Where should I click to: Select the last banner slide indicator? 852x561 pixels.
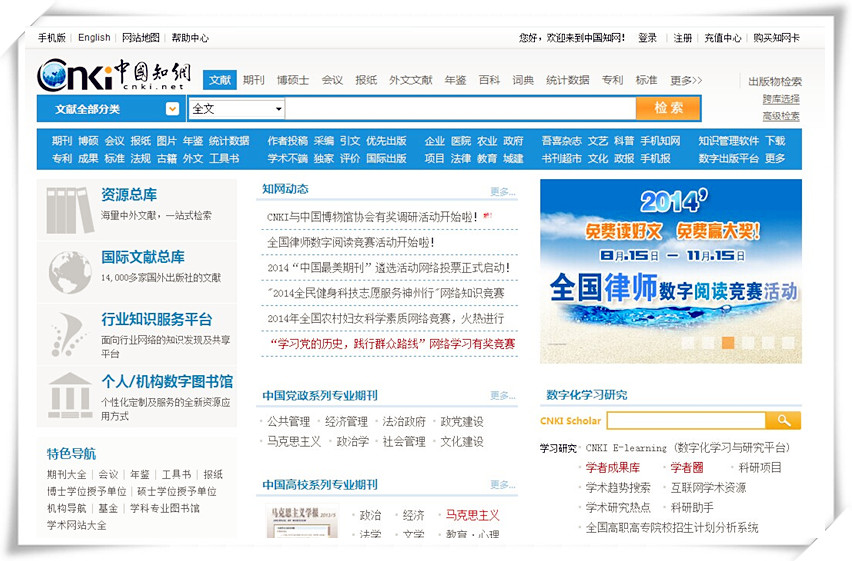click(x=788, y=342)
